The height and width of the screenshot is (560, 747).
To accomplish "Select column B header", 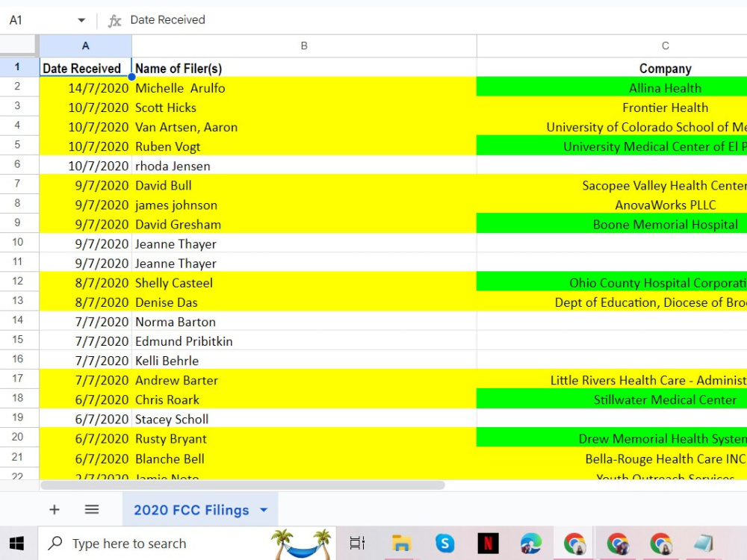I will pos(304,46).
